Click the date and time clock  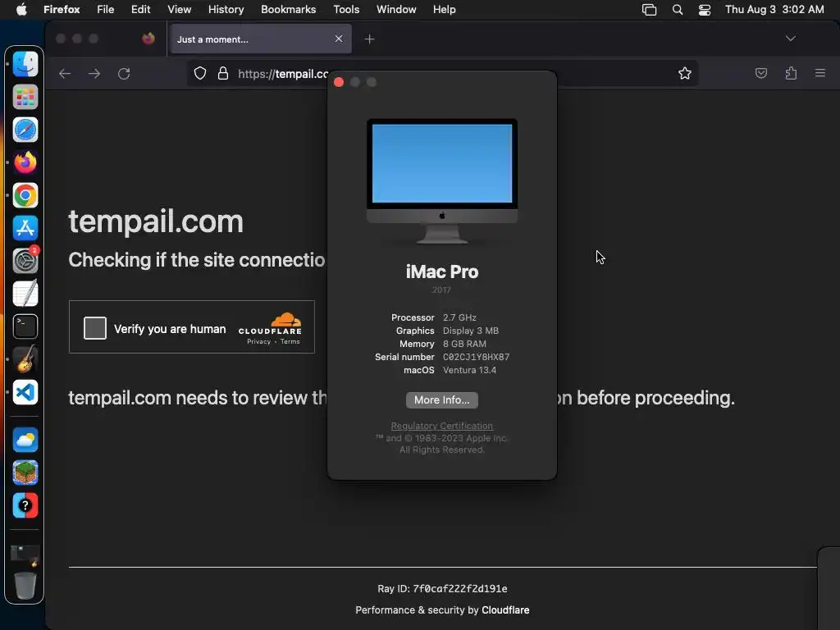coord(774,10)
